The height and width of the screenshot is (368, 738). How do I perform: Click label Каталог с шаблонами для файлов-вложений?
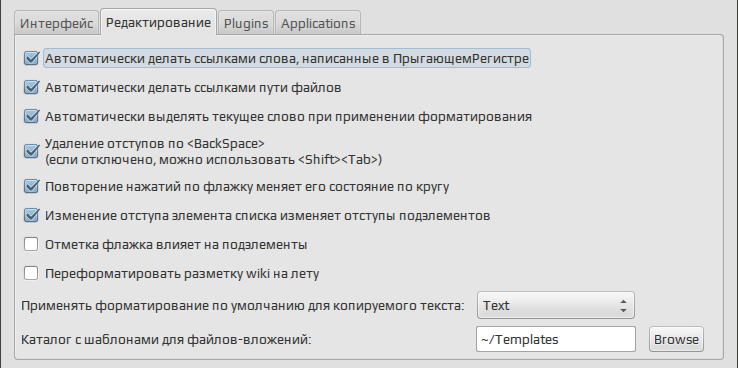point(166,339)
